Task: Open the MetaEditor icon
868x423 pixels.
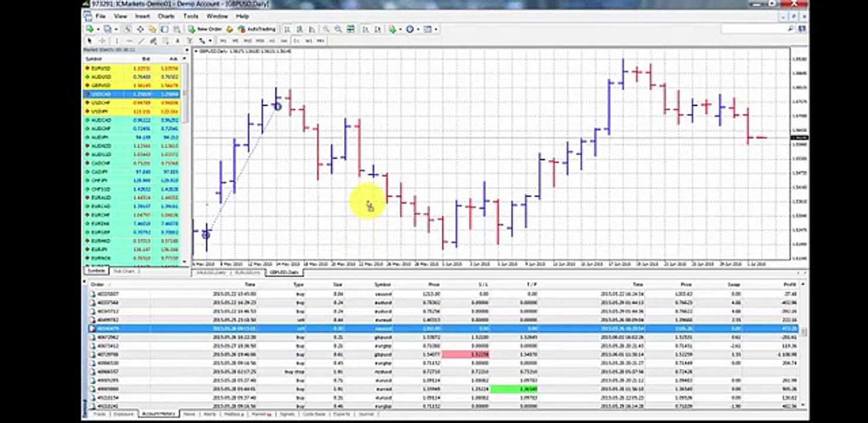Action: [230, 29]
